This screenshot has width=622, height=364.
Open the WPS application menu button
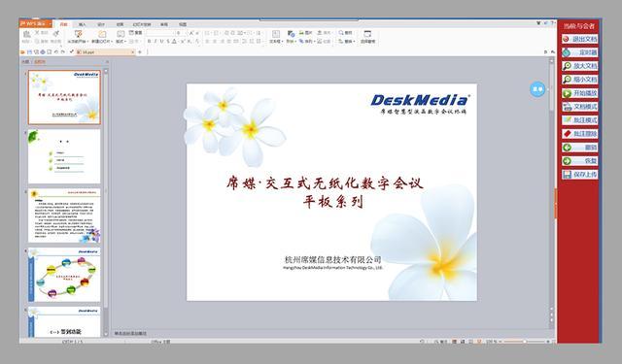pos(36,23)
